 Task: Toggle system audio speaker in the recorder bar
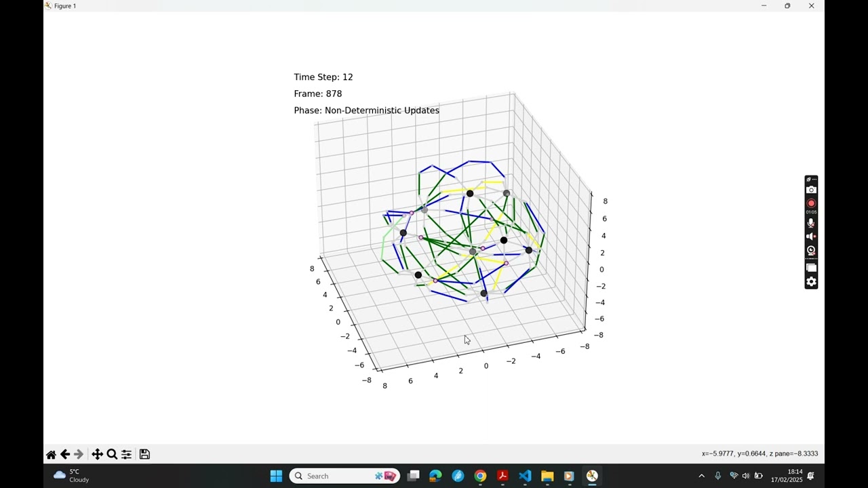pyautogui.click(x=811, y=237)
